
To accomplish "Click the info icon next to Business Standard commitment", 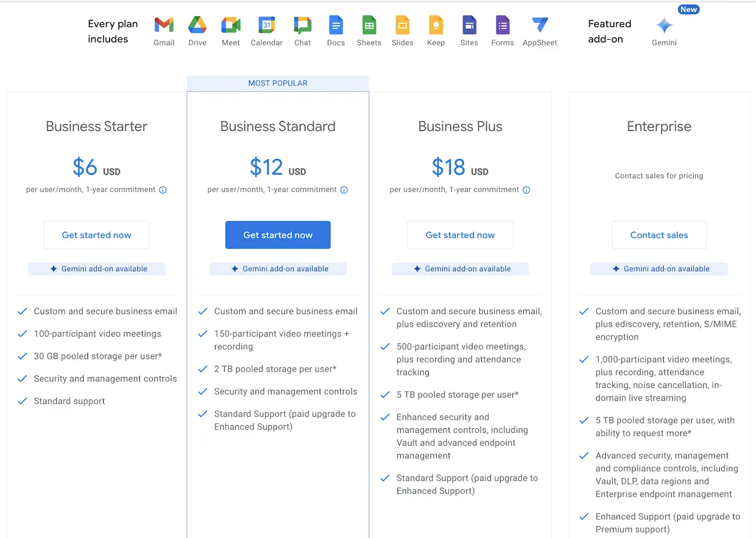I will coord(344,190).
